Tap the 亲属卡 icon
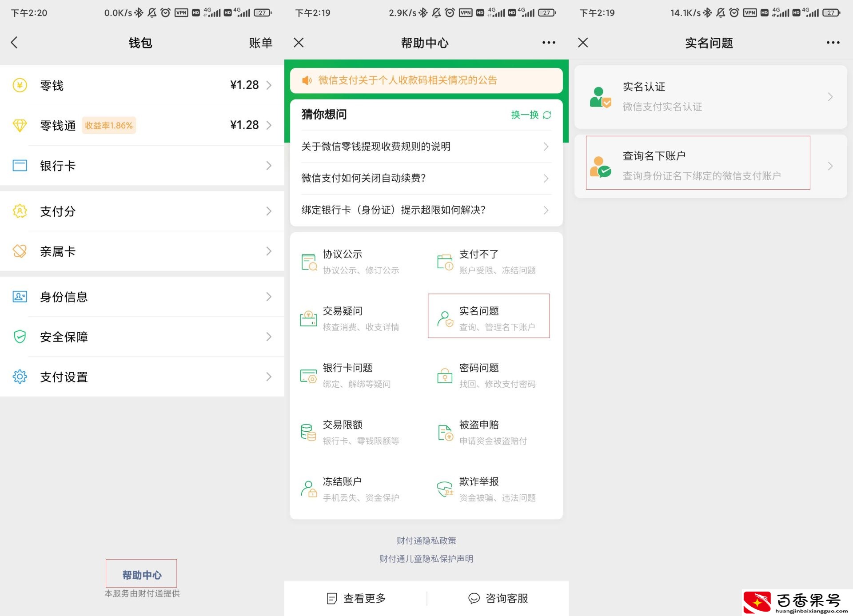853x616 pixels. tap(20, 251)
